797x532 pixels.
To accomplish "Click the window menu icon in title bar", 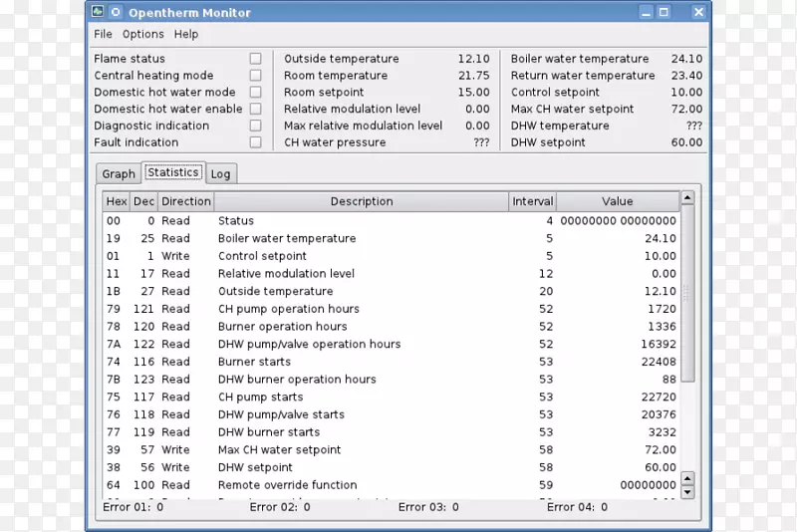I will pos(97,13).
